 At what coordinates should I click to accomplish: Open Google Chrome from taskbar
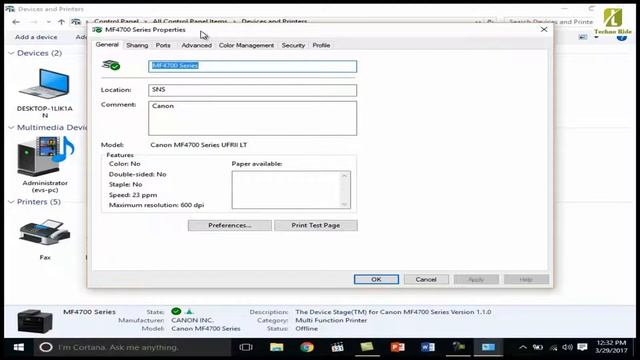[x=307, y=347]
